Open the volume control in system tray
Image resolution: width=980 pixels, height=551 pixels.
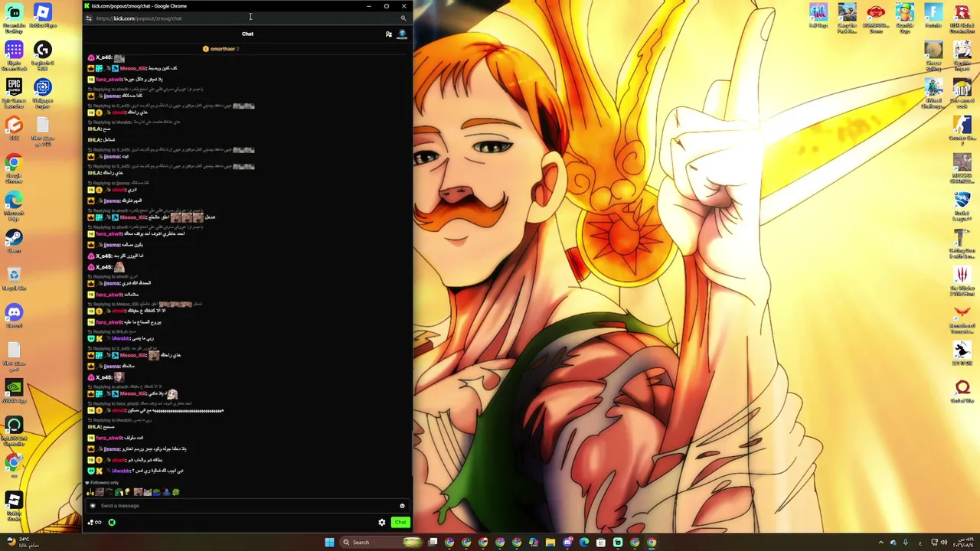(x=944, y=543)
